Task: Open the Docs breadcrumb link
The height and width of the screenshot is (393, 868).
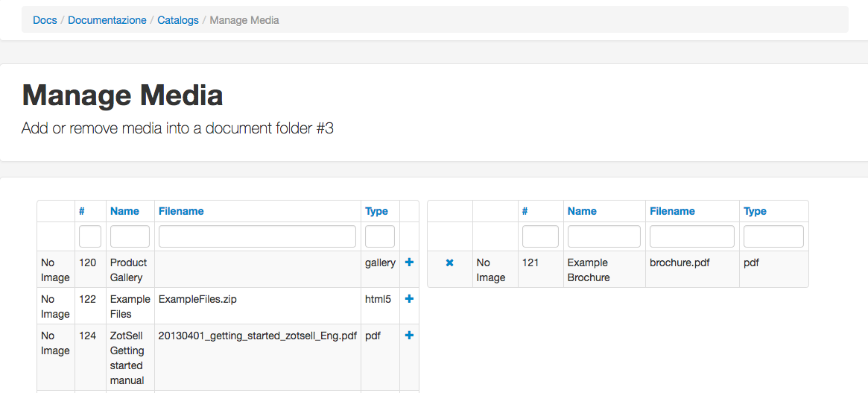Action: 45,21
